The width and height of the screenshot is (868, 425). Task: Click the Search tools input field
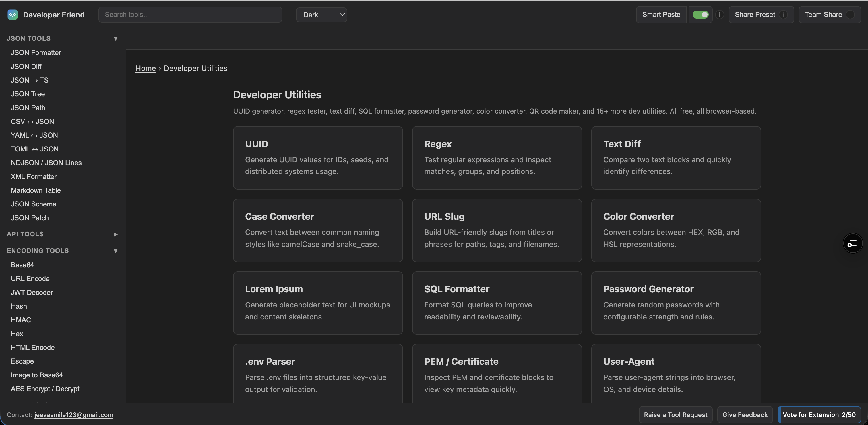(190, 14)
